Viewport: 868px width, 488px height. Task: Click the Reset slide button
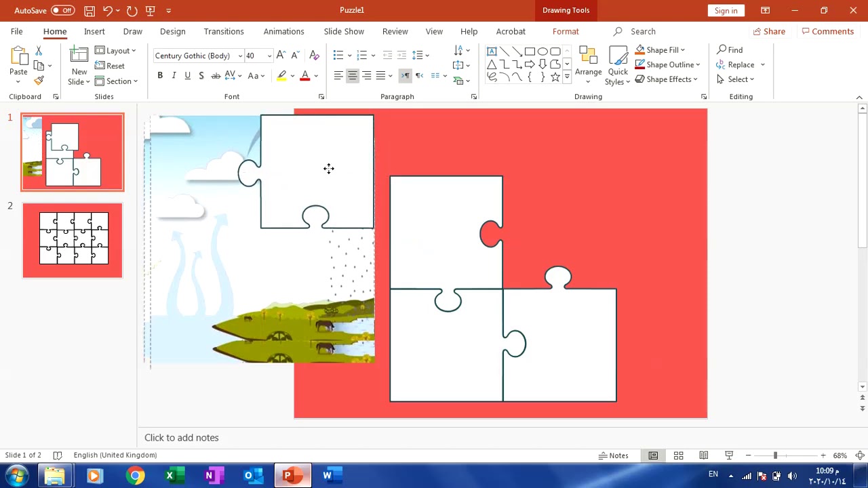click(x=110, y=66)
